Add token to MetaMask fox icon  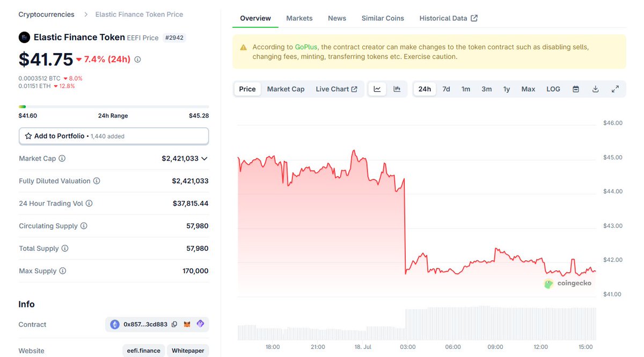pos(187,324)
